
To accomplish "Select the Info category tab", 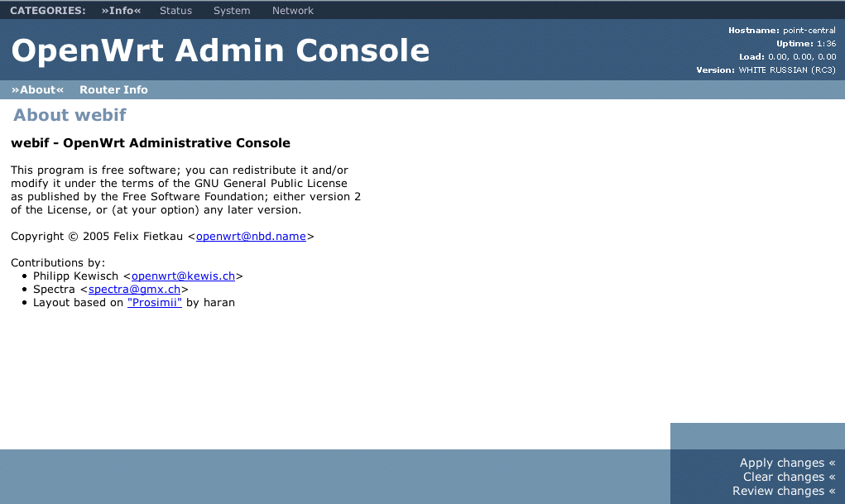I will [121, 11].
